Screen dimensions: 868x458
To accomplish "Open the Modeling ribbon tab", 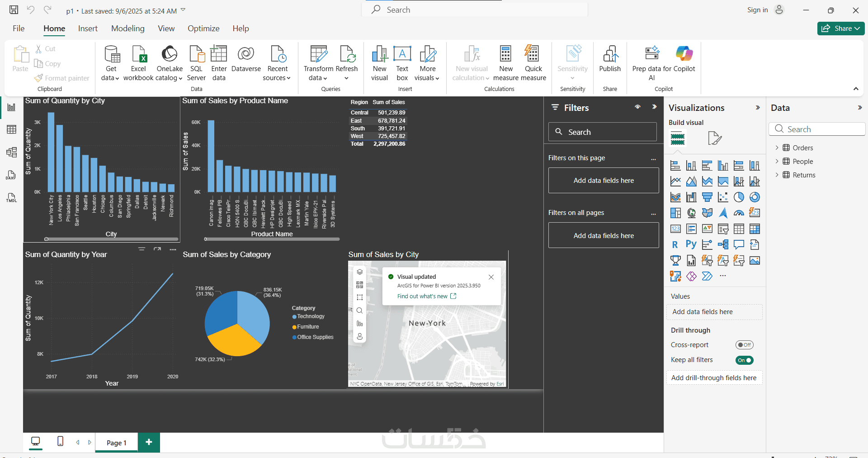I will click(128, 29).
